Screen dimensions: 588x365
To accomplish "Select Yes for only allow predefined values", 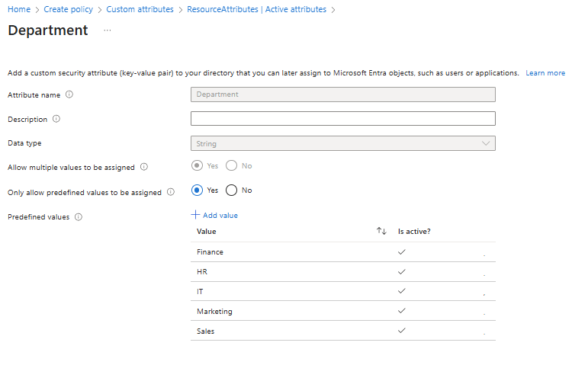I will coord(198,191).
